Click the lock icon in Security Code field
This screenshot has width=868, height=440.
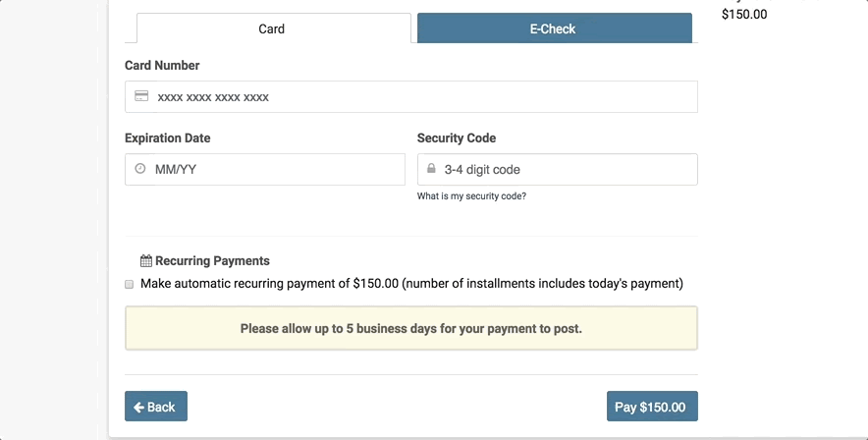431,168
